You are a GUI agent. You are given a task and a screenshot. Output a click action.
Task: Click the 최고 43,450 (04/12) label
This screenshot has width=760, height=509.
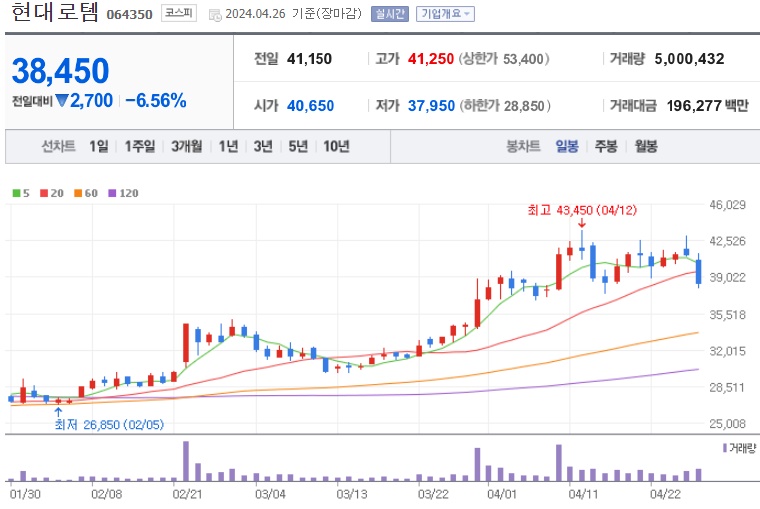582,210
